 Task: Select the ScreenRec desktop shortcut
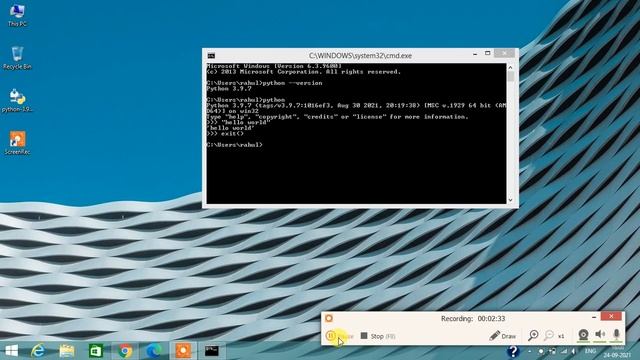(17, 143)
